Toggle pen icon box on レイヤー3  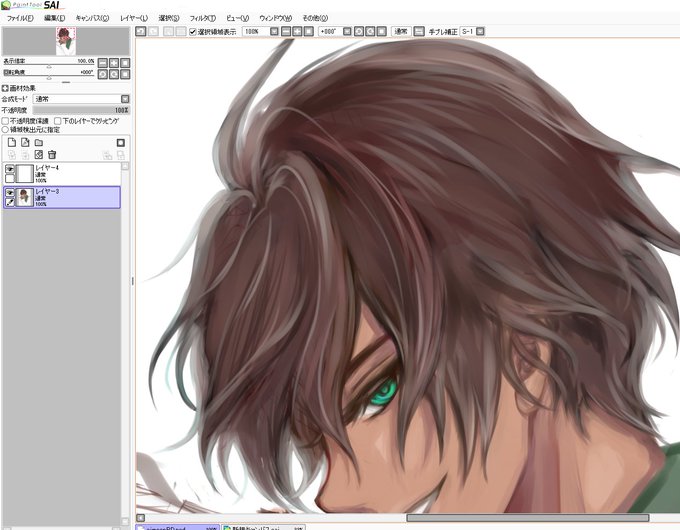click(10, 202)
